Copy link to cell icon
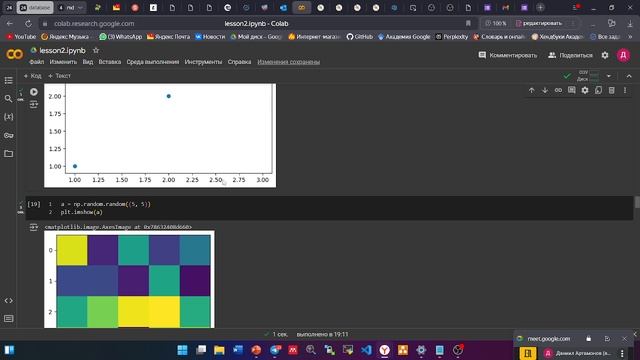Screen dimensions: 640x360 558,90
